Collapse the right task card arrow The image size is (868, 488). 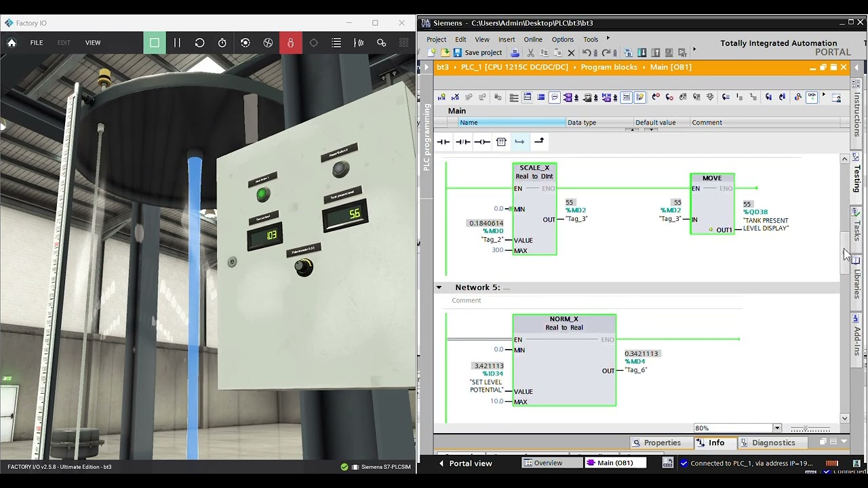[856, 67]
